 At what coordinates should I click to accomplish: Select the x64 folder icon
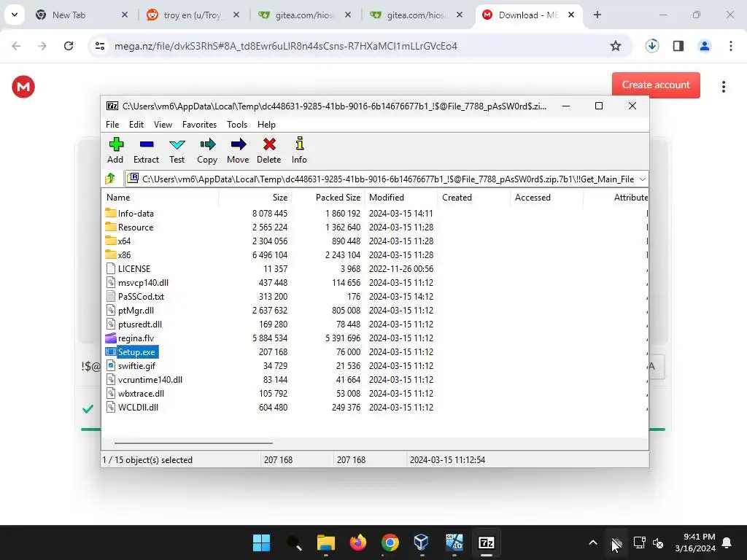click(x=111, y=241)
